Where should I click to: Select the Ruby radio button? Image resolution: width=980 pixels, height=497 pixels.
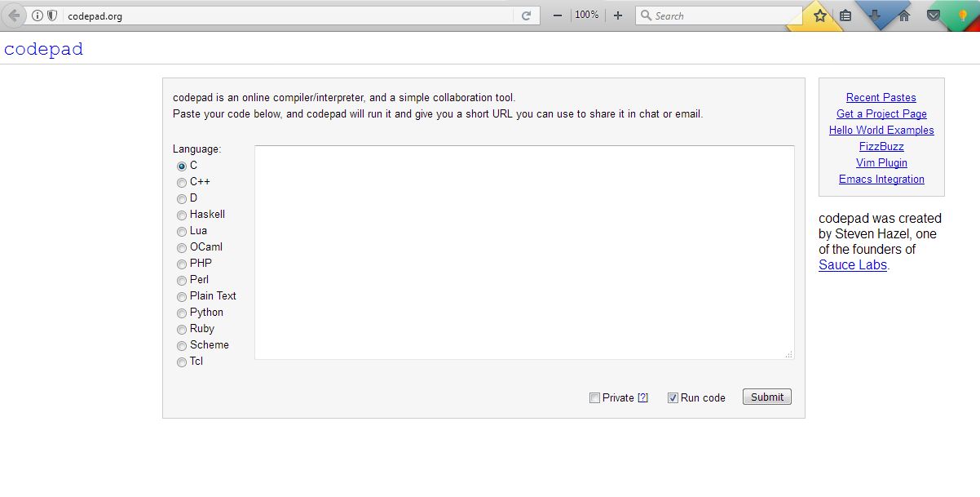click(x=182, y=329)
